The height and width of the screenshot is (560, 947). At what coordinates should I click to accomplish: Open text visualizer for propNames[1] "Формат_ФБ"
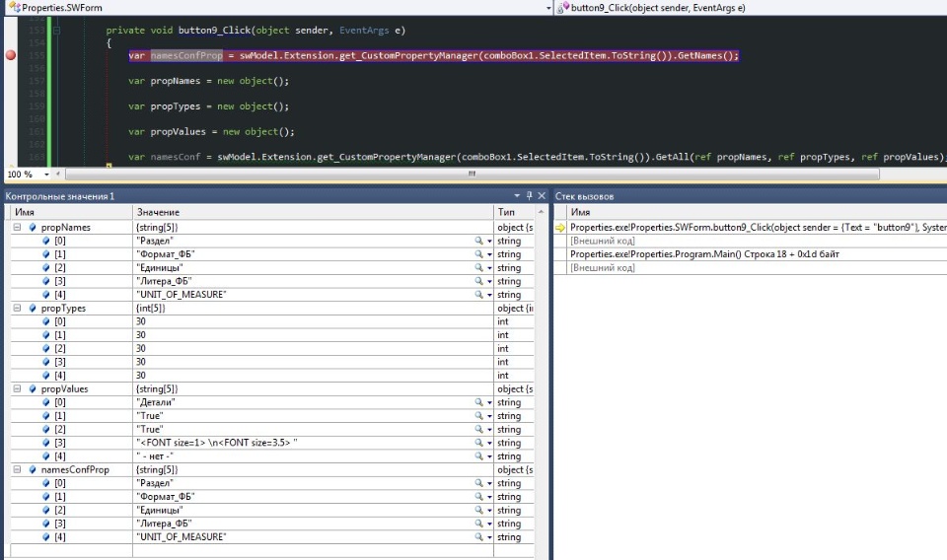(479, 254)
